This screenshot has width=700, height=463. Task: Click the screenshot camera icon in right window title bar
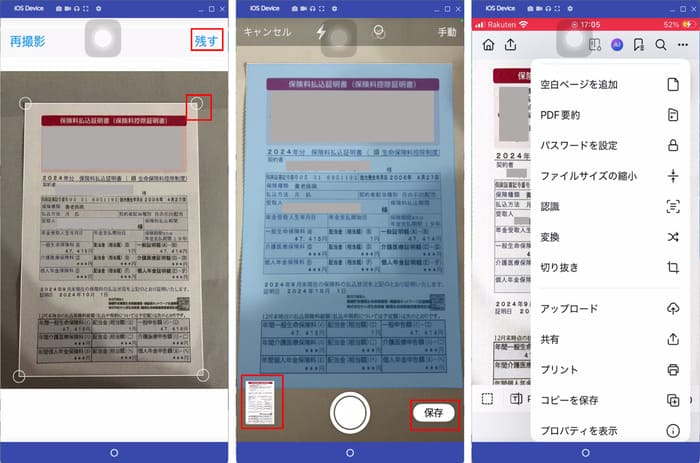coord(530,8)
